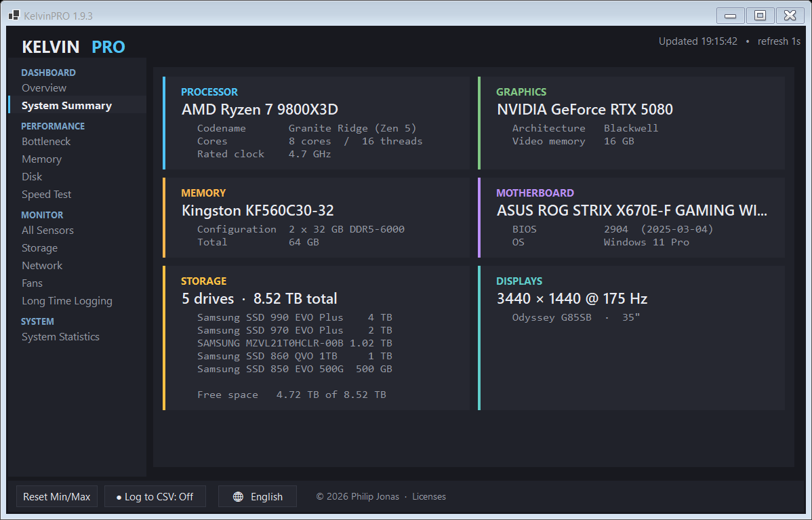812x520 pixels.
Task: Click the BIOS 2904 (2025-03-04) value
Action: [659, 229]
